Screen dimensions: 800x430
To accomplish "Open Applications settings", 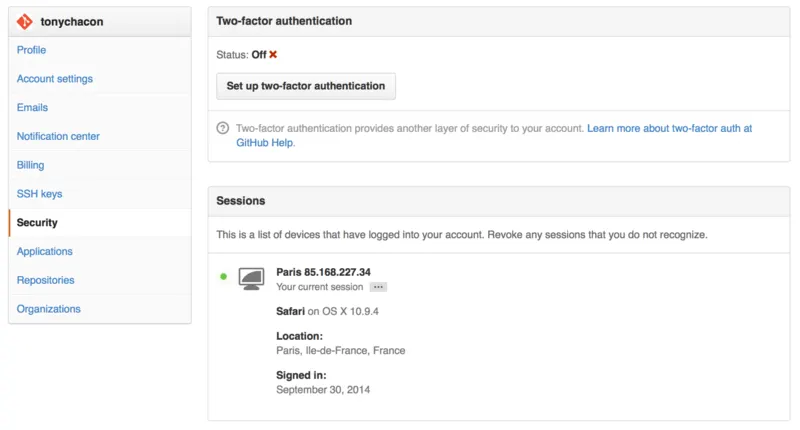I will (x=44, y=251).
